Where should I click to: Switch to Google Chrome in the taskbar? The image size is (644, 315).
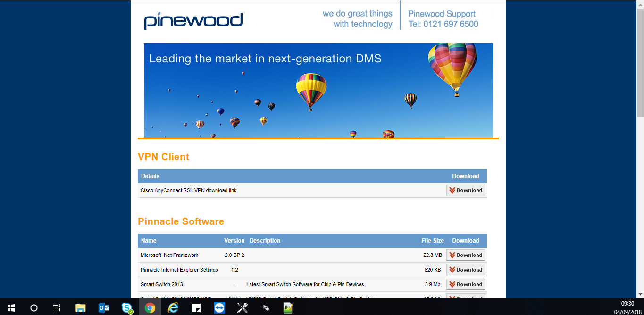(x=150, y=308)
